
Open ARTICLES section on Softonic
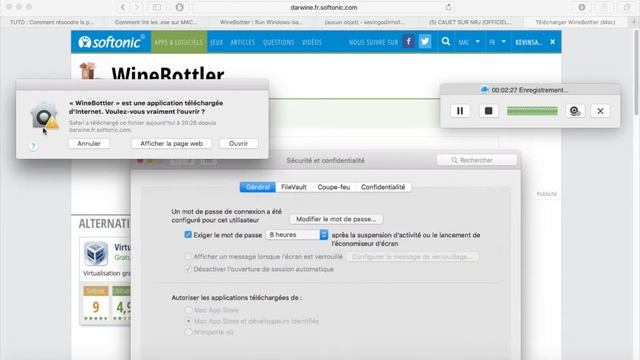point(242,42)
